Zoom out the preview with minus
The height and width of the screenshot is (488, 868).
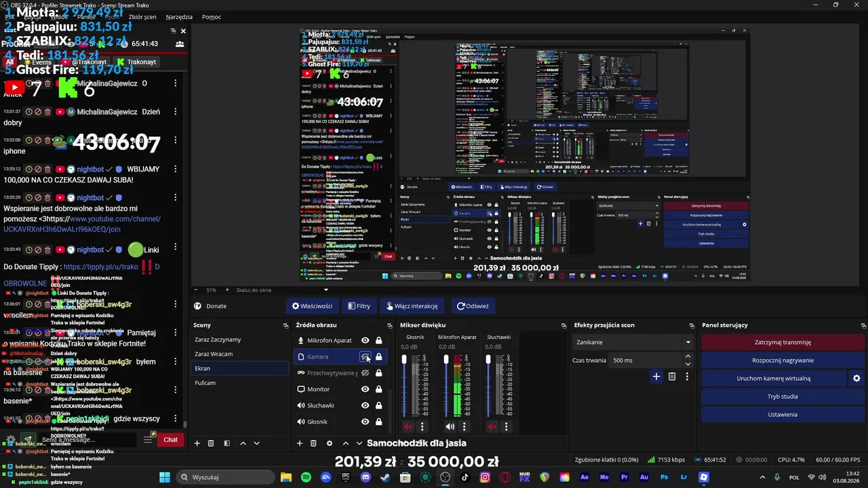[196, 290]
